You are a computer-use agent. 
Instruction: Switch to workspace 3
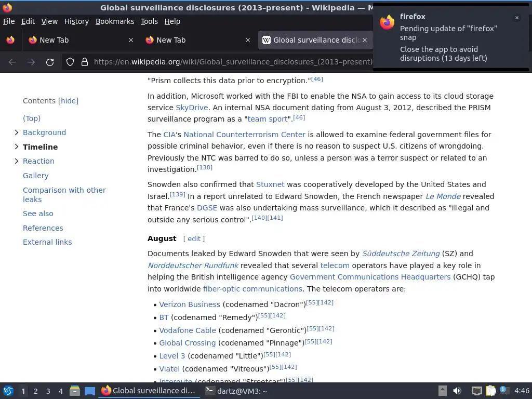(48, 391)
